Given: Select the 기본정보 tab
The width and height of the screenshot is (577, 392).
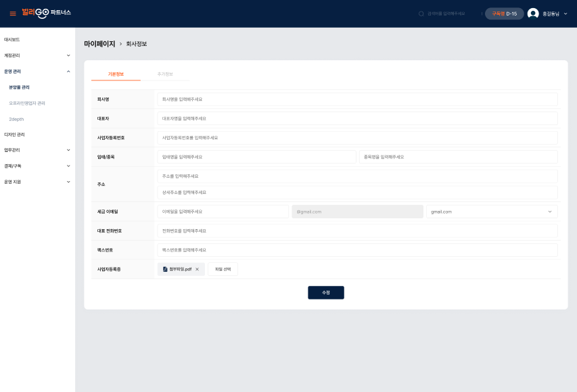Looking at the screenshot, I should [x=116, y=74].
